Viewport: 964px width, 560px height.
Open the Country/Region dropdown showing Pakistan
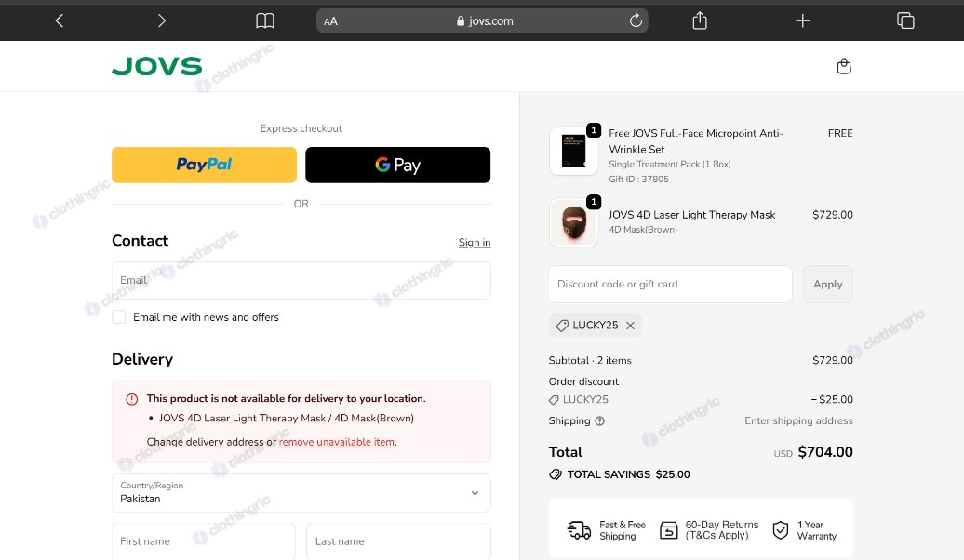tap(301, 493)
